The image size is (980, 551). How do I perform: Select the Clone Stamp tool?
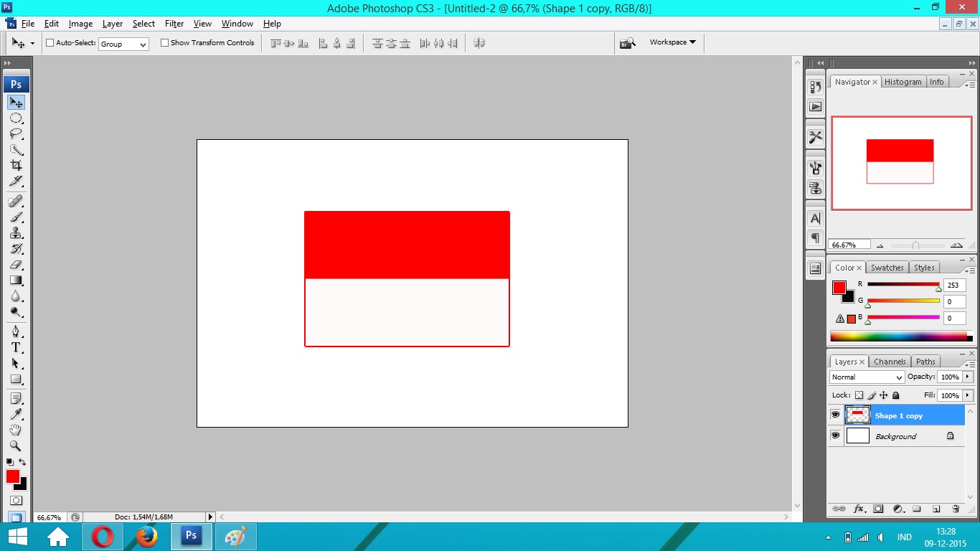[16, 232]
